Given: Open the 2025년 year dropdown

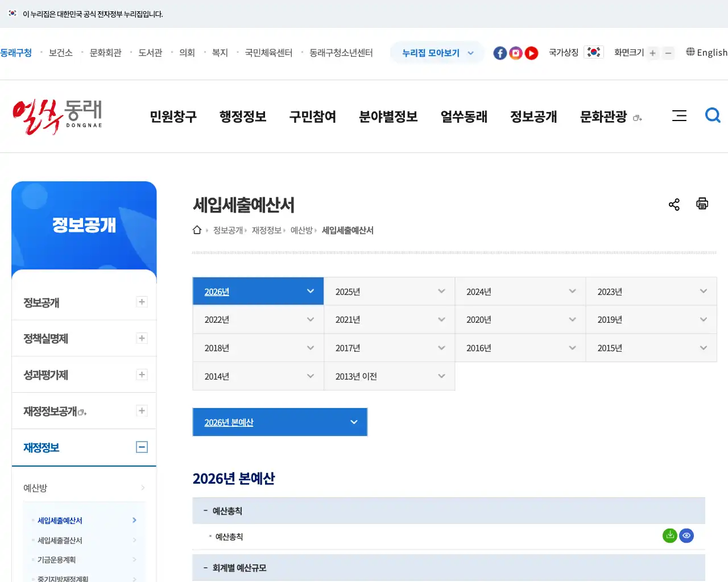Looking at the screenshot, I should [390, 292].
